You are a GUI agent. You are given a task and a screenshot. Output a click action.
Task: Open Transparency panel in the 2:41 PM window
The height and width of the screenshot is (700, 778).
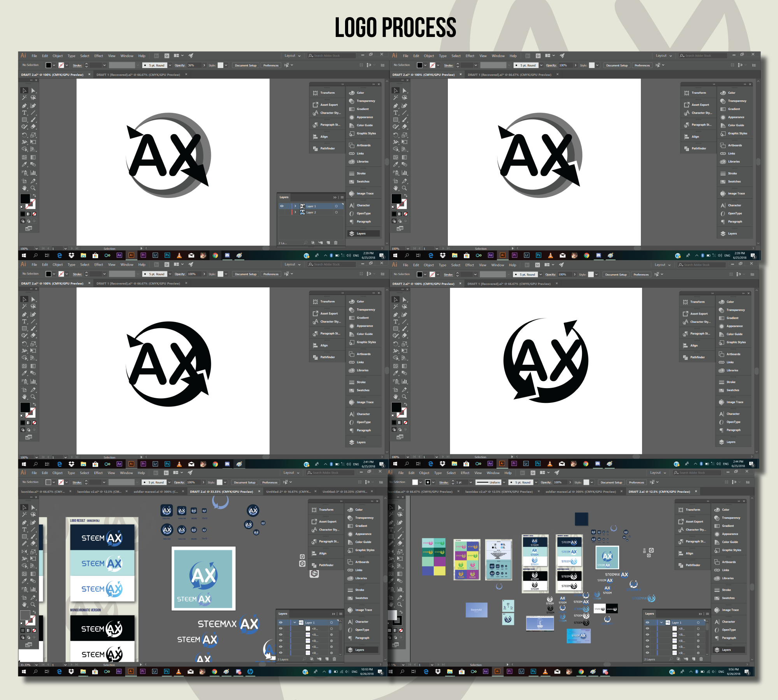[x=362, y=310]
